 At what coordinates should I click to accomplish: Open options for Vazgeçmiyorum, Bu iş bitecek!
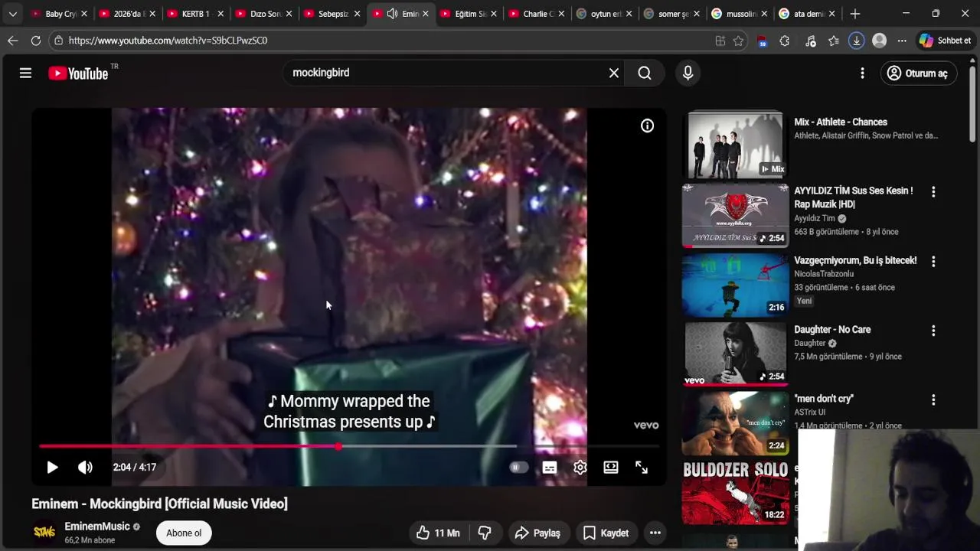(933, 262)
